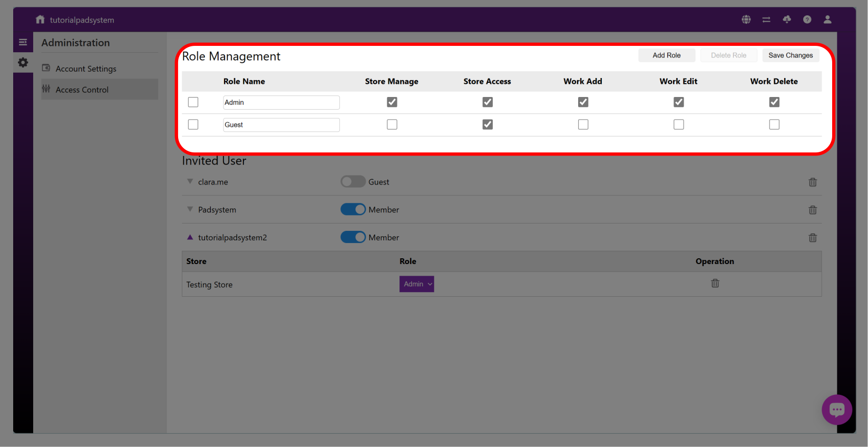The width and height of the screenshot is (868, 447).
Task: Click the Delete Role button
Action: click(729, 55)
